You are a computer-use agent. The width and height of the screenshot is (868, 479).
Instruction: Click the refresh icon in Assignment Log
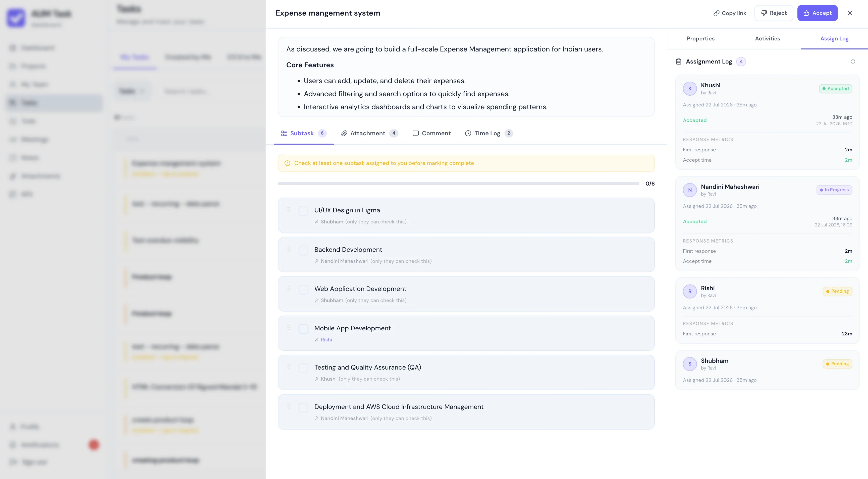pos(852,62)
